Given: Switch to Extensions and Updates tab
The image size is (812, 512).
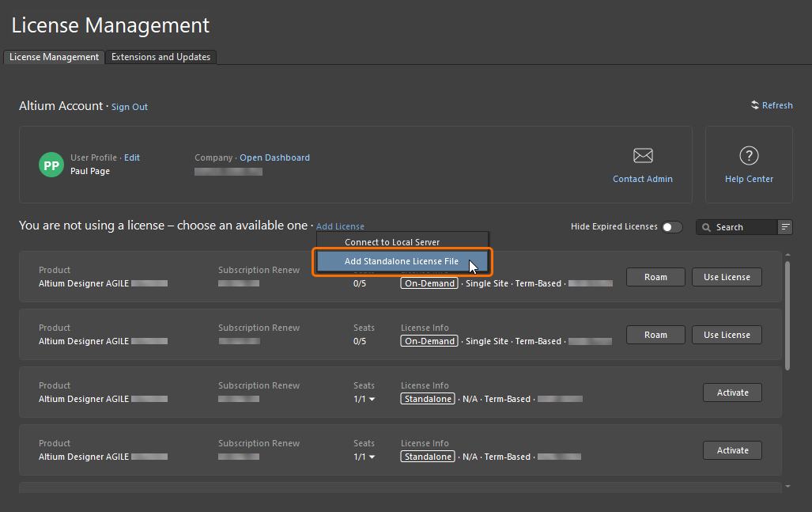Looking at the screenshot, I should tap(161, 57).
